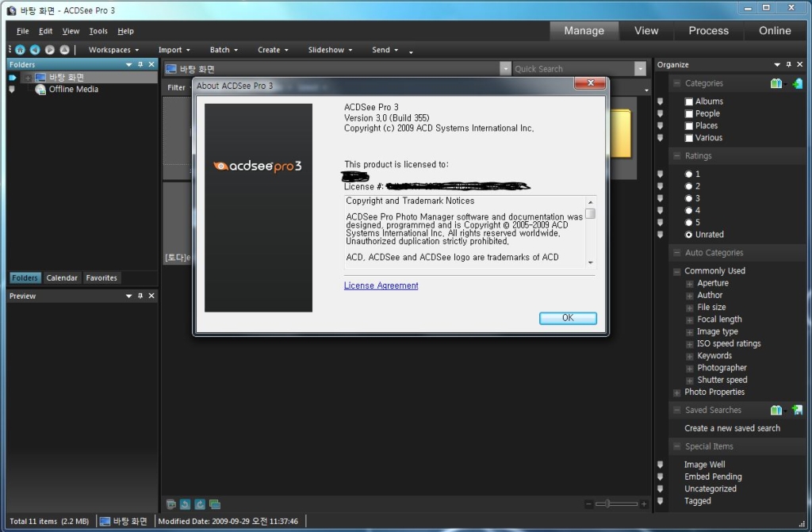Close the Preview panel
Image resolution: width=812 pixels, height=532 pixels.
pos(151,296)
